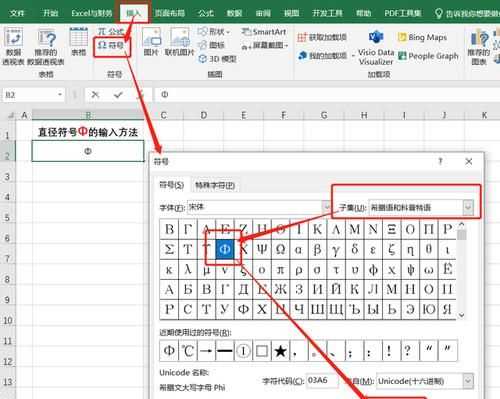Image resolution: width=500 pixels, height=399 pixels.
Task: Insert a Table using the table icon
Action: click(x=79, y=37)
